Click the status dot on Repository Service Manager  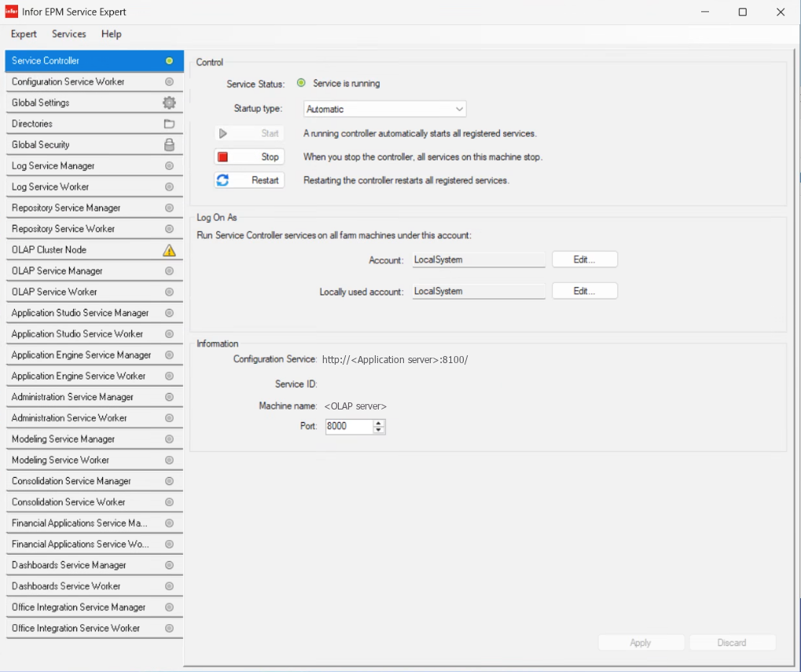tap(169, 207)
